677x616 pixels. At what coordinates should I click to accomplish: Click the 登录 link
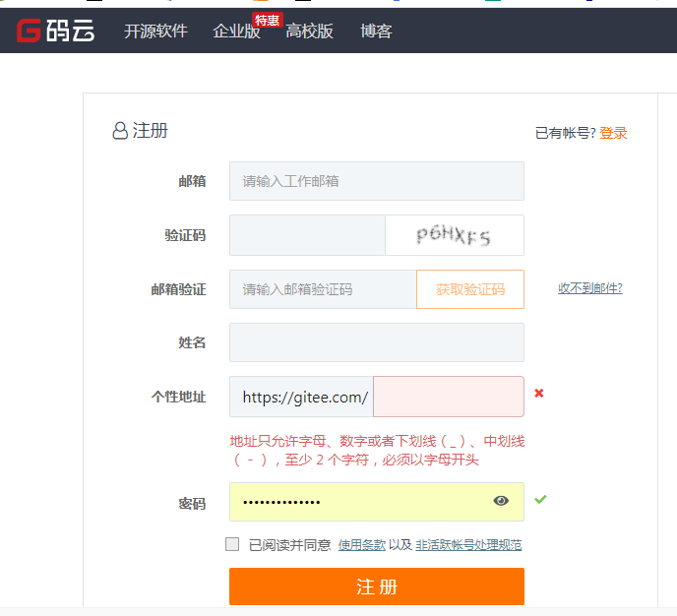pyautogui.click(x=613, y=133)
